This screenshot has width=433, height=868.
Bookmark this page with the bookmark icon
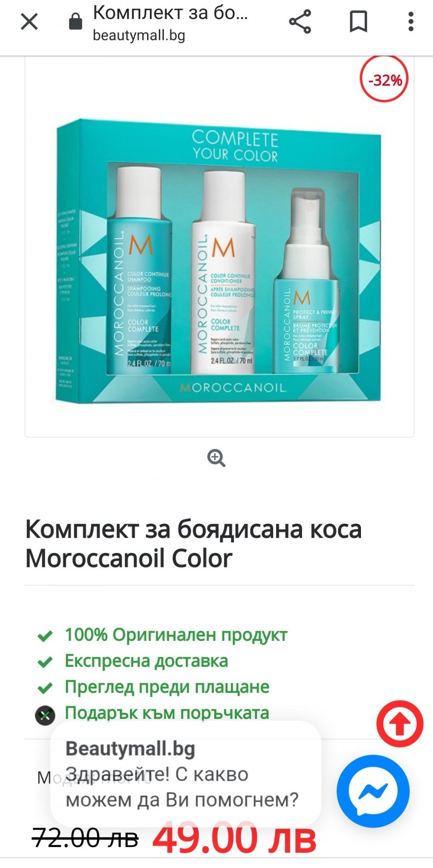358,22
